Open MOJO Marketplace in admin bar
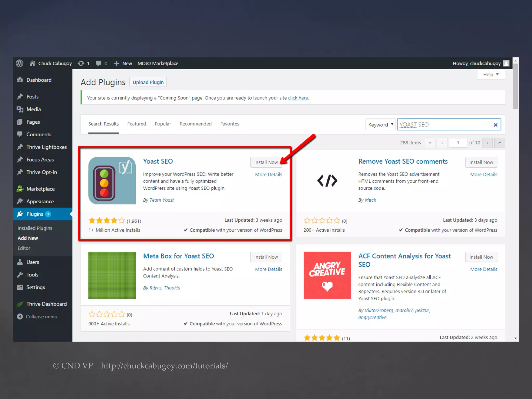532x399 pixels. pos(158,63)
